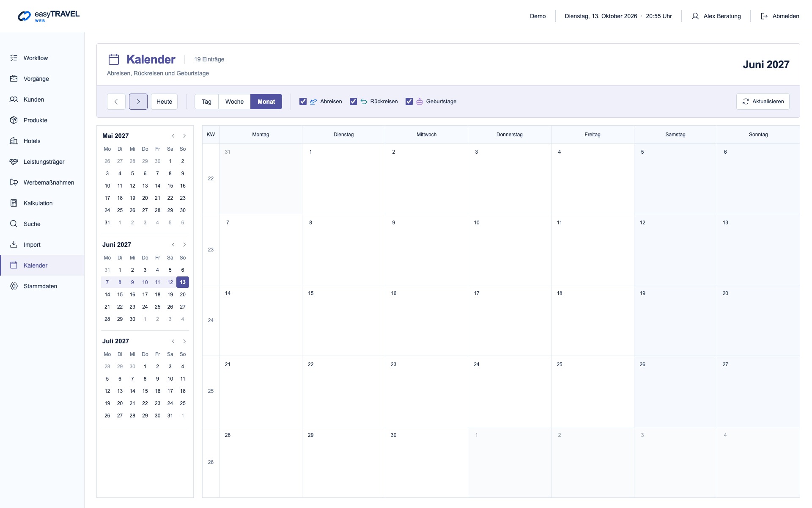This screenshot has height=508, width=812.
Task: Select 15 in Juli 2027 mini calendar
Action: (145, 391)
